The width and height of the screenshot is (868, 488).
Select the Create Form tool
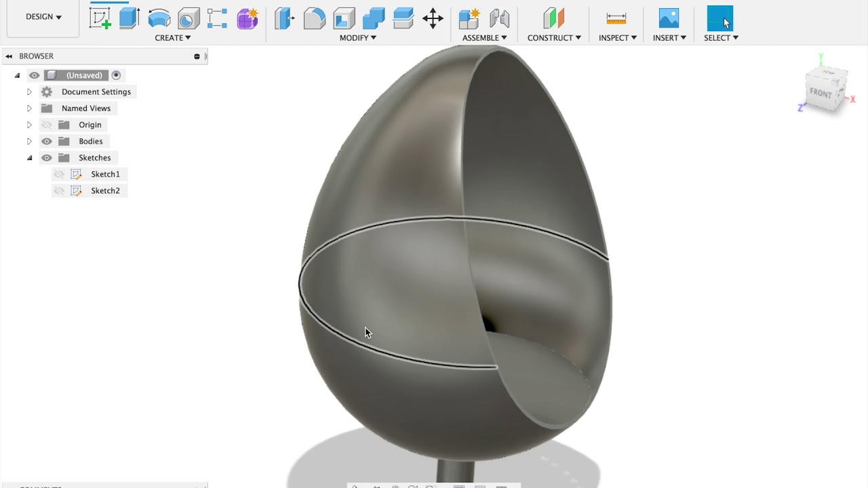[x=248, y=18]
